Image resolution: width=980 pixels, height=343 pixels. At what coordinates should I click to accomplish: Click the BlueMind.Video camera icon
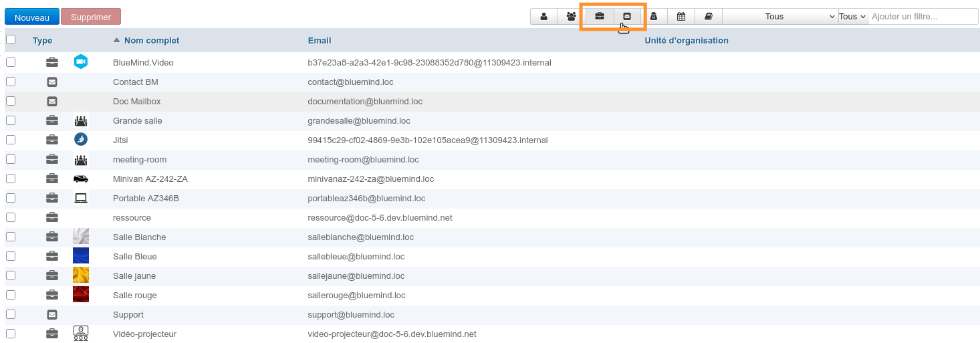tap(81, 62)
